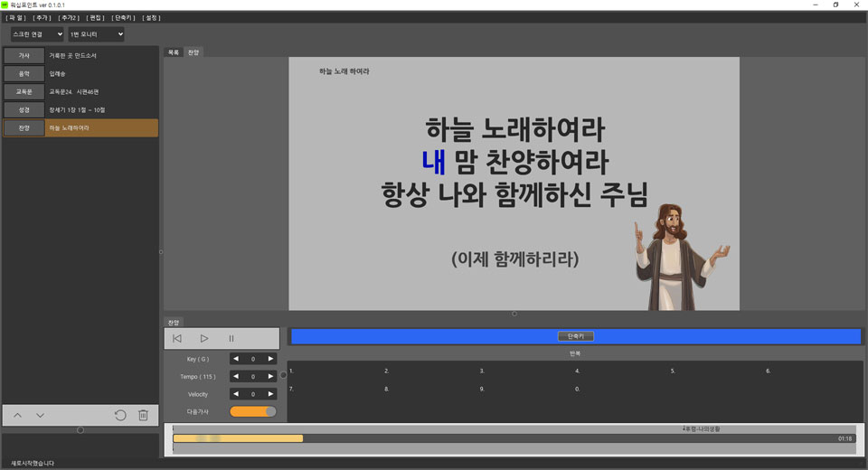
Task: Open the 스크린 연결 dropdown
Action: [38, 34]
